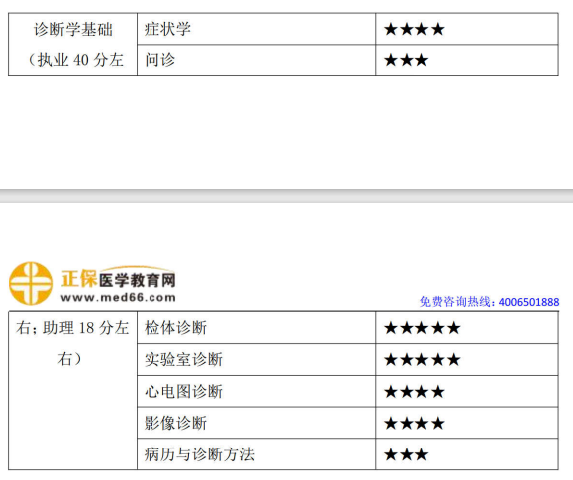Click the hotline number 4006501888
The image size is (573, 480).
[529, 302]
